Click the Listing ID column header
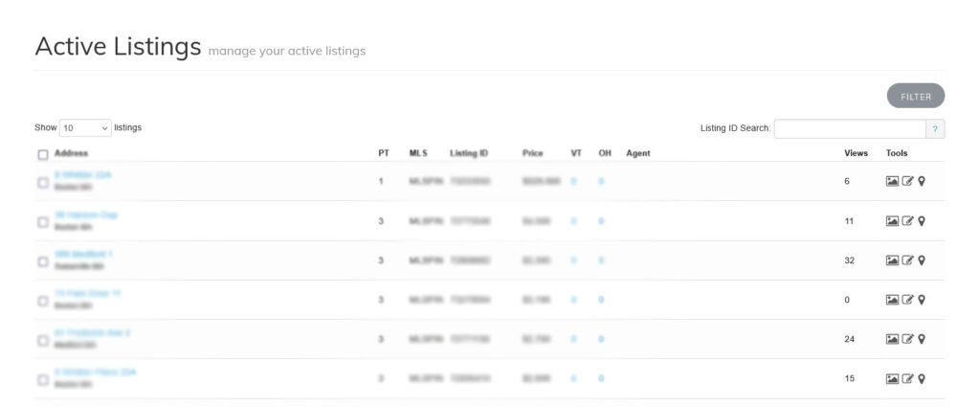This screenshot has width=980, height=407. coord(469,153)
